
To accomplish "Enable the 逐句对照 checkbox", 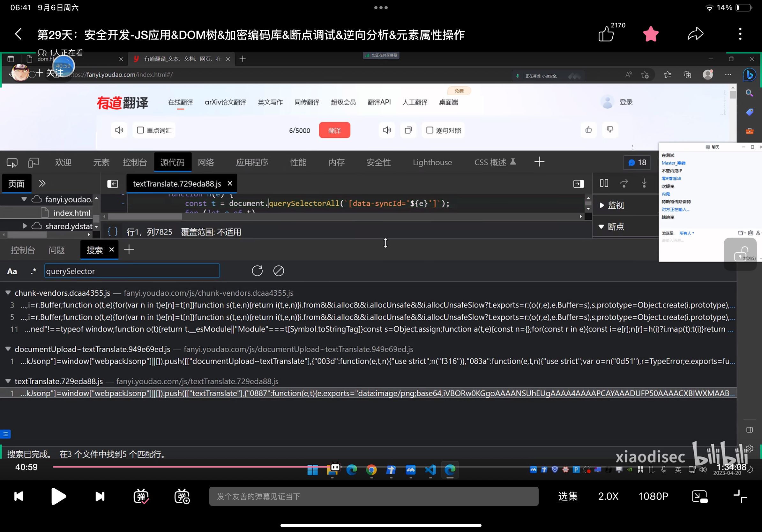I will pyautogui.click(x=430, y=130).
